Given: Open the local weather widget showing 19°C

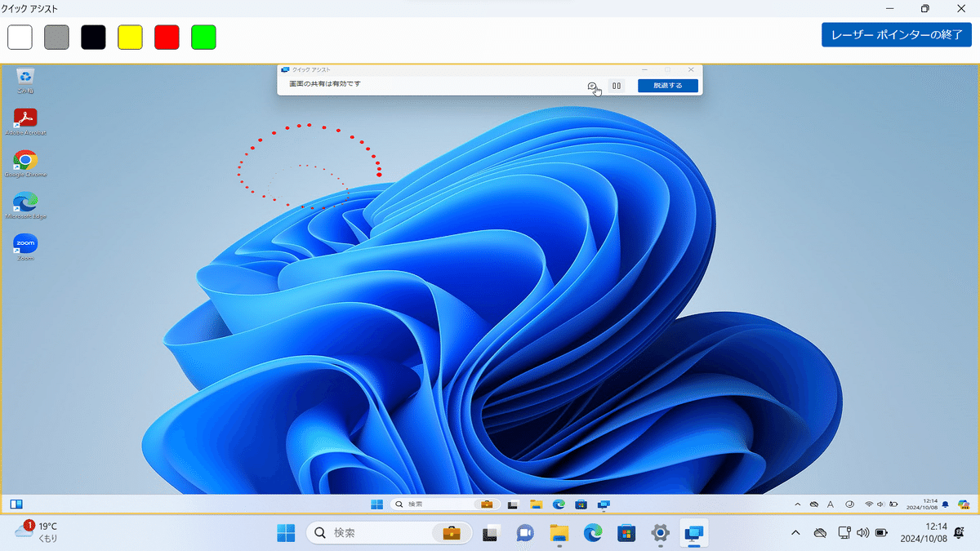Looking at the screenshot, I should coord(37,533).
